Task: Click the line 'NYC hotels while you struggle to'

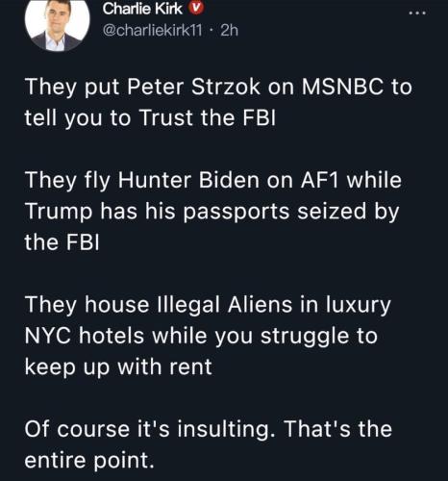Action: [201, 336]
